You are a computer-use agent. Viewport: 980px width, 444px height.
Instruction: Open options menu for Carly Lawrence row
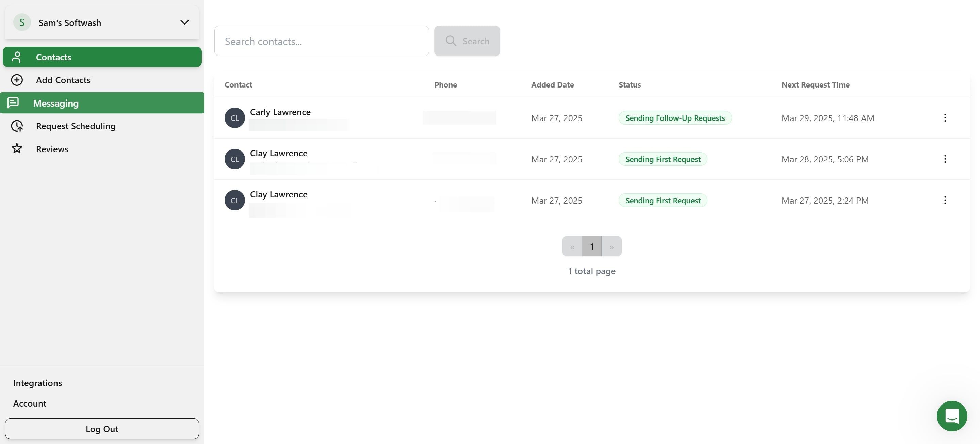(x=945, y=118)
